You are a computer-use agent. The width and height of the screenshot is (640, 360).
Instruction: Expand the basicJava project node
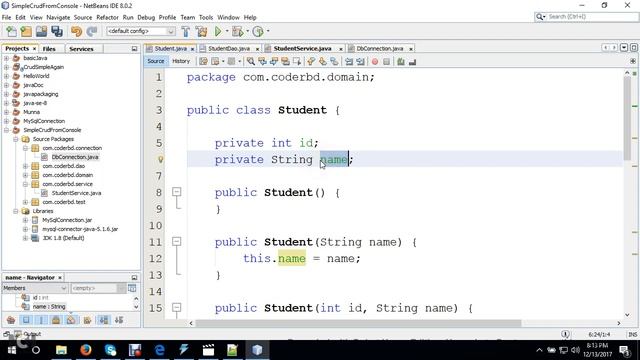coord(6,58)
